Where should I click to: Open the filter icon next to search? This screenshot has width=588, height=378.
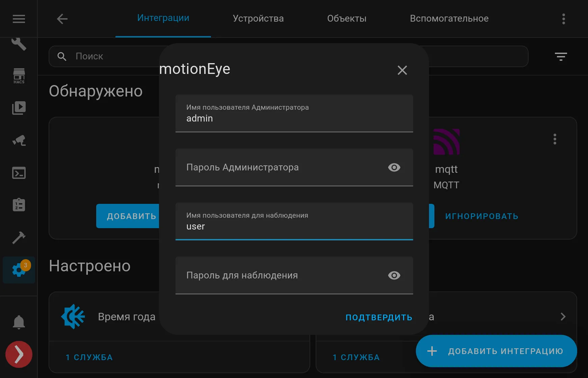pos(561,56)
